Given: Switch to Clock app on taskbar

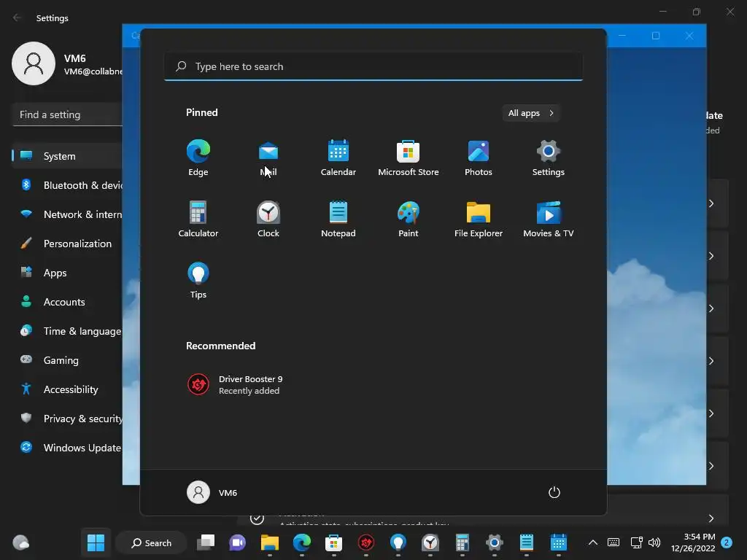Looking at the screenshot, I should (x=430, y=542).
